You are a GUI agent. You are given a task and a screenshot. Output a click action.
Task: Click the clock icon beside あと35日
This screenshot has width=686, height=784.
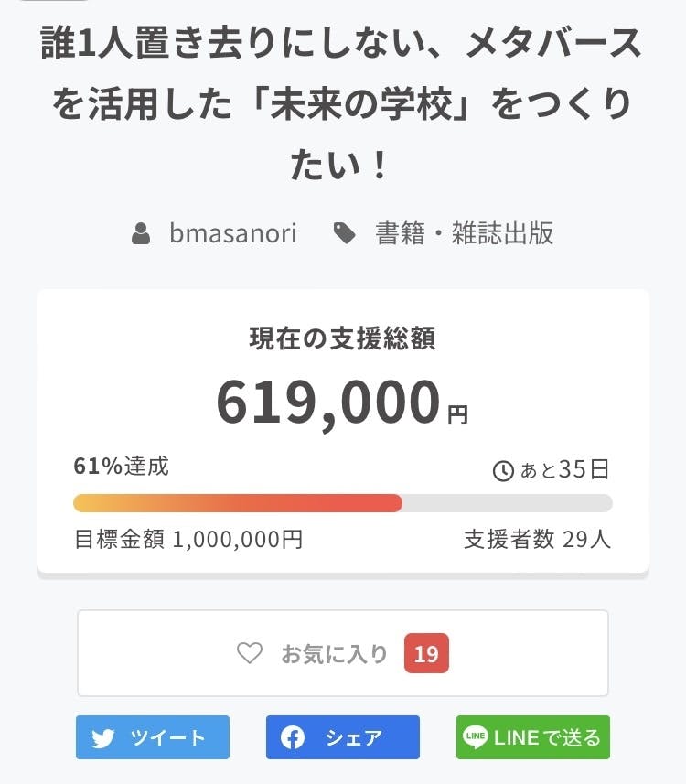pyautogui.click(x=503, y=471)
